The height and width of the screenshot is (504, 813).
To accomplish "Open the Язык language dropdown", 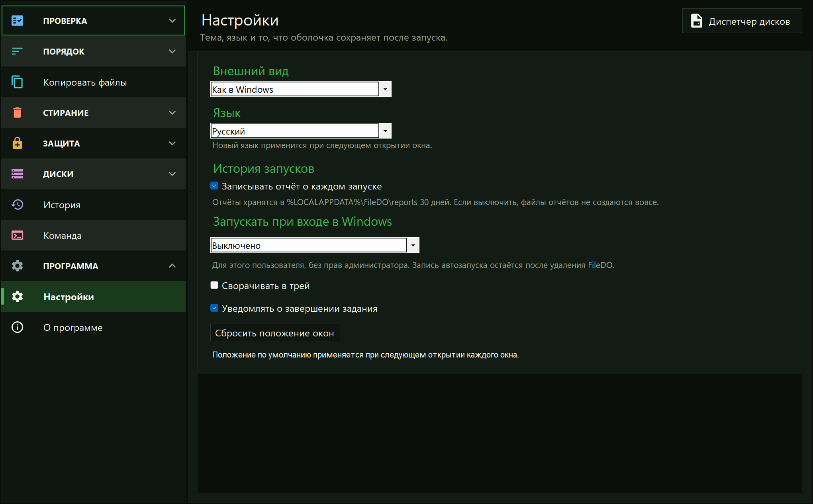I will click(301, 131).
